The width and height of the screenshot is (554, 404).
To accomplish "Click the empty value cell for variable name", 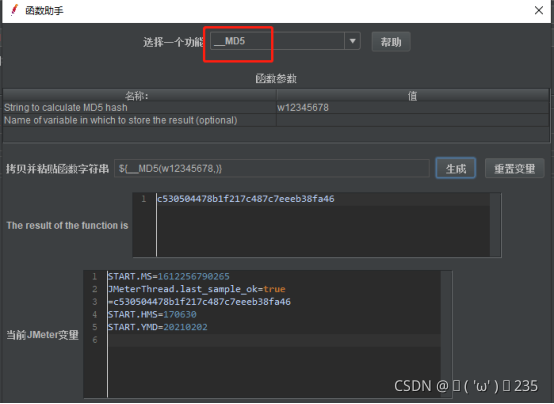I will (413, 120).
